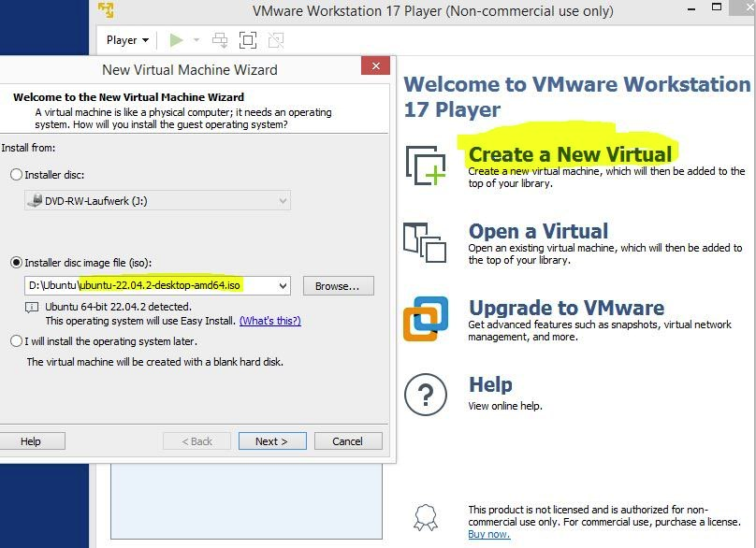Click the DVD drive icon in the dropdown
This screenshot has width=756, height=548.
[x=35, y=200]
